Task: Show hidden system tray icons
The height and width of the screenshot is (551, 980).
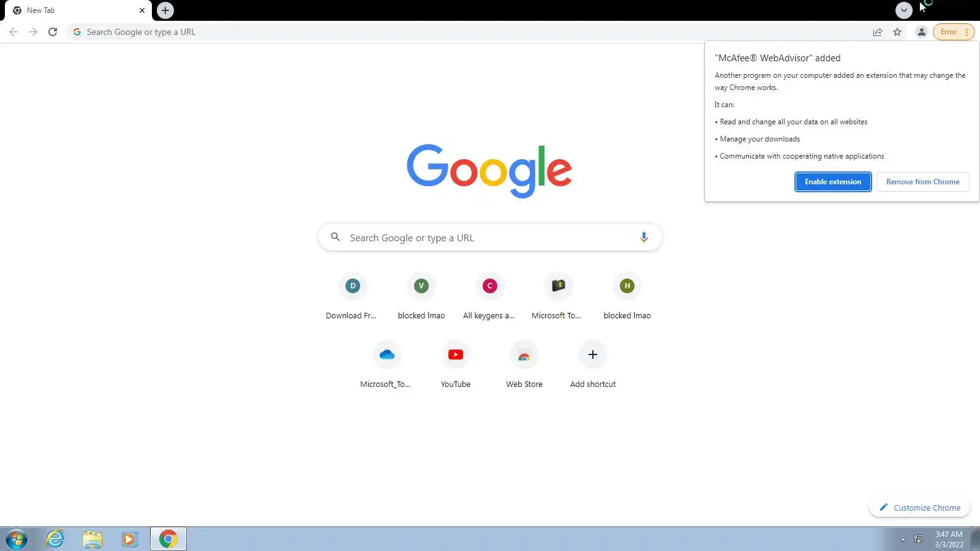Action: tap(903, 539)
